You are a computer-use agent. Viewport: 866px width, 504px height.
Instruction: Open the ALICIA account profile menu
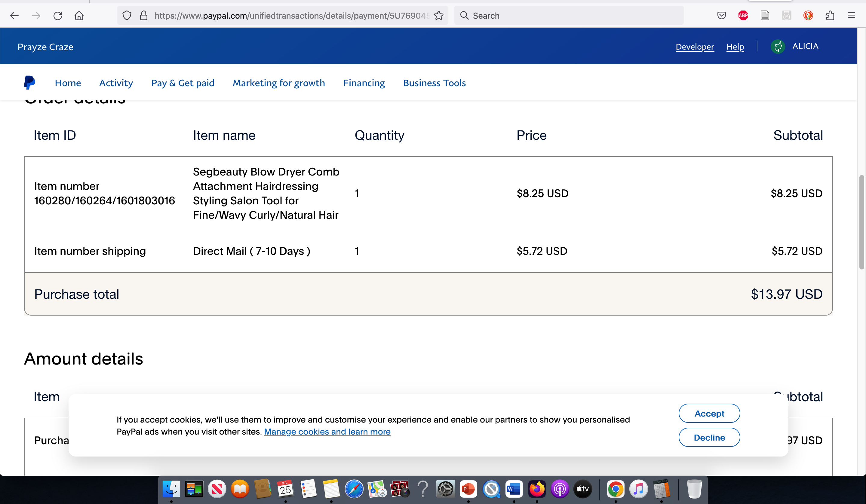[x=796, y=46]
